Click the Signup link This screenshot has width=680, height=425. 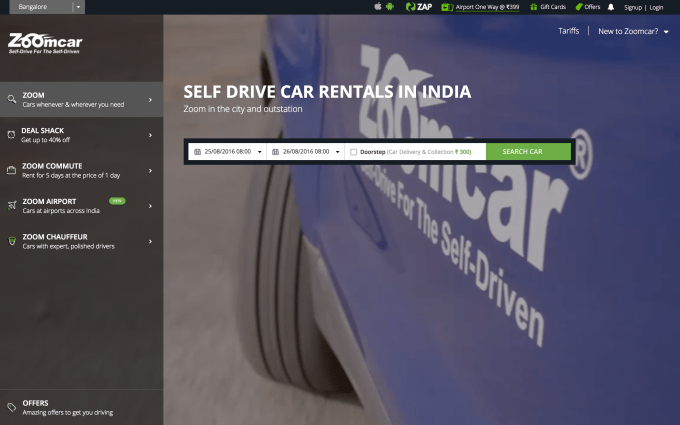click(x=633, y=7)
